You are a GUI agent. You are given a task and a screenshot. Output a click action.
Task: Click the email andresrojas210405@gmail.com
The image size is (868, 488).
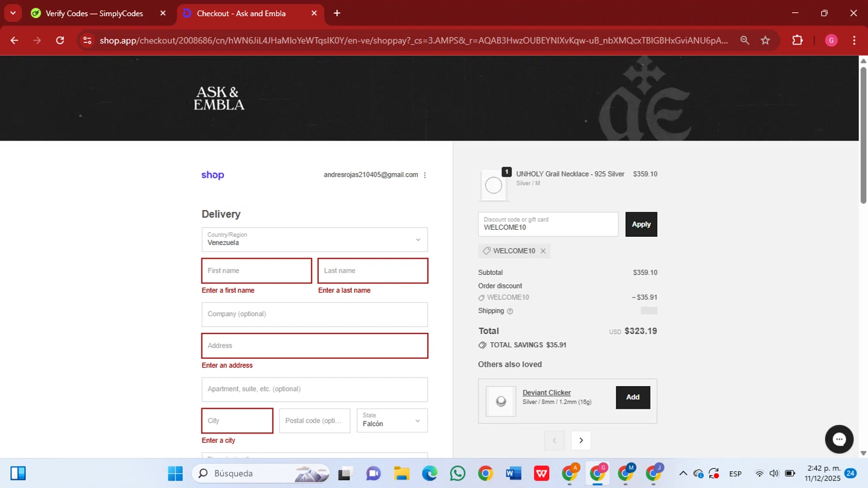click(371, 175)
